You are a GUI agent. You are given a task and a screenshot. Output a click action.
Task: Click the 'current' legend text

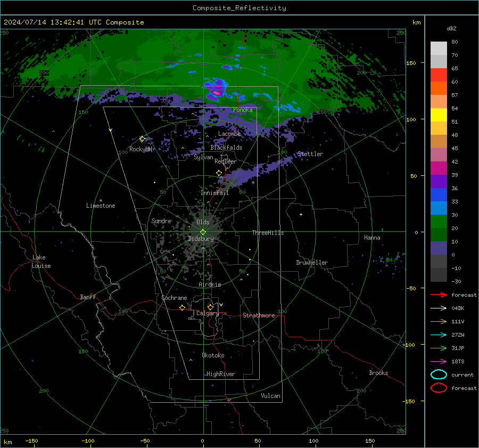[x=463, y=374]
